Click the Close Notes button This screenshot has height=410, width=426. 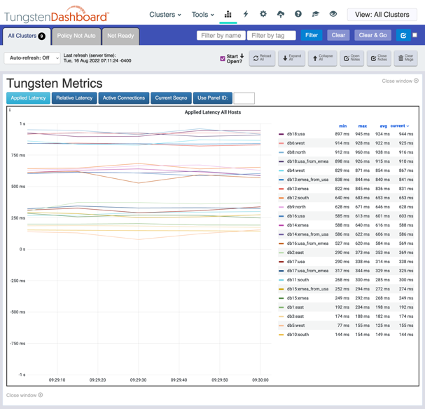[x=379, y=58]
